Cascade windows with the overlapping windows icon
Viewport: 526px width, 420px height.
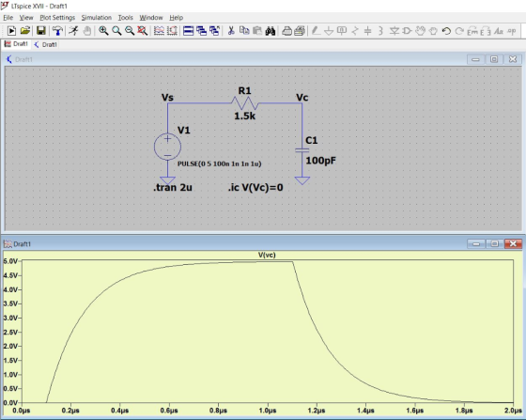point(201,31)
